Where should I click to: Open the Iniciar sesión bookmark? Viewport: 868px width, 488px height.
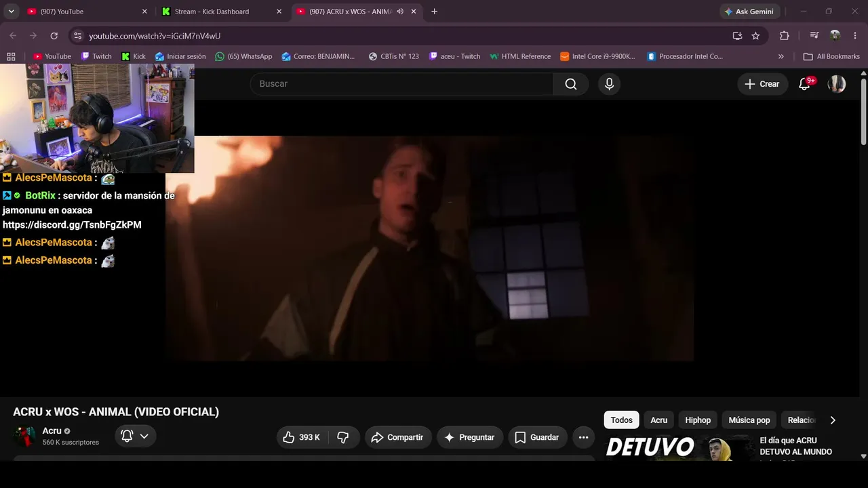pyautogui.click(x=180, y=56)
